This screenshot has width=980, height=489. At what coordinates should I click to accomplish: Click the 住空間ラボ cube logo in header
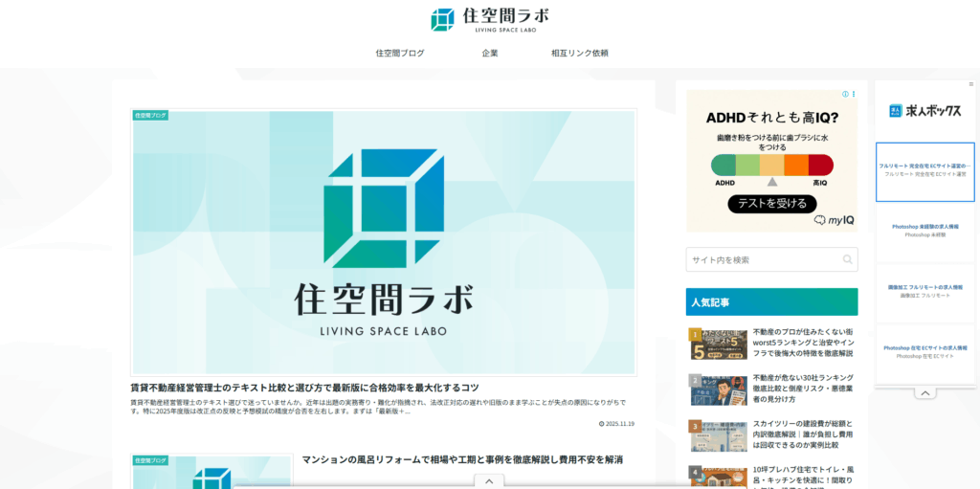click(x=442, y=19)
